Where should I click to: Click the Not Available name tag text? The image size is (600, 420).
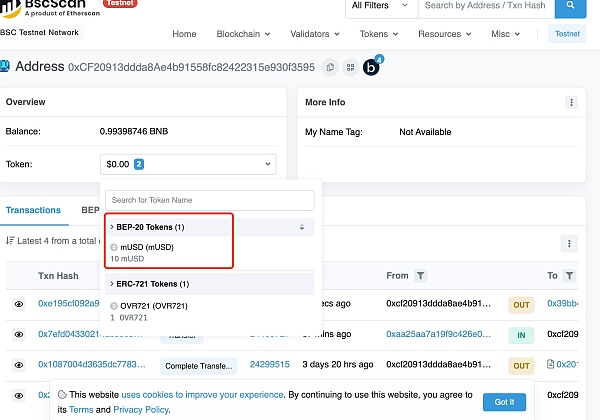tap(425, 132)
